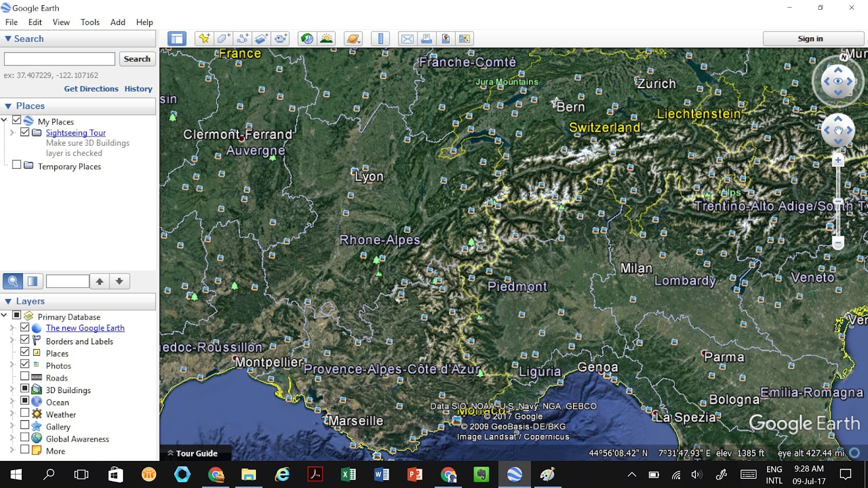The height and width of the screenshot is (488, 868).
Task: Add an image overlay from toolbar
Action: 261,38
